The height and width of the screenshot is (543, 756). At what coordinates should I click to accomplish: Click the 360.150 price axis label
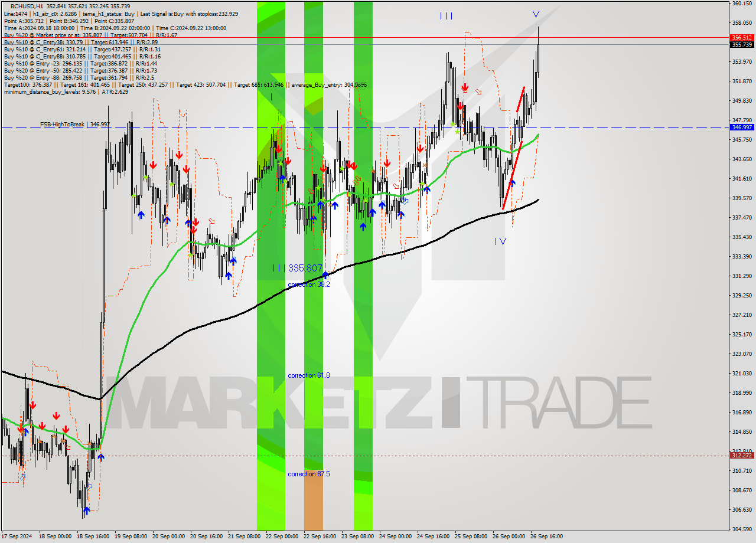(x=742, y=4)
